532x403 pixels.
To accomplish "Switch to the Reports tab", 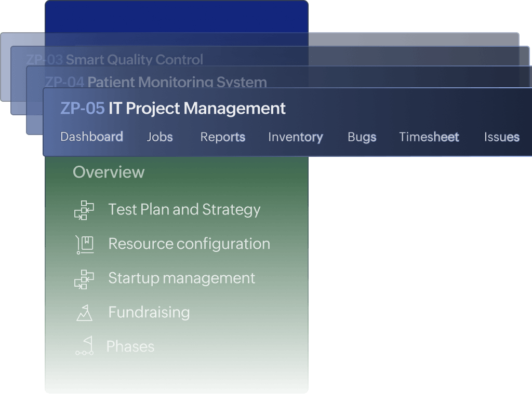I will point(222,137).
